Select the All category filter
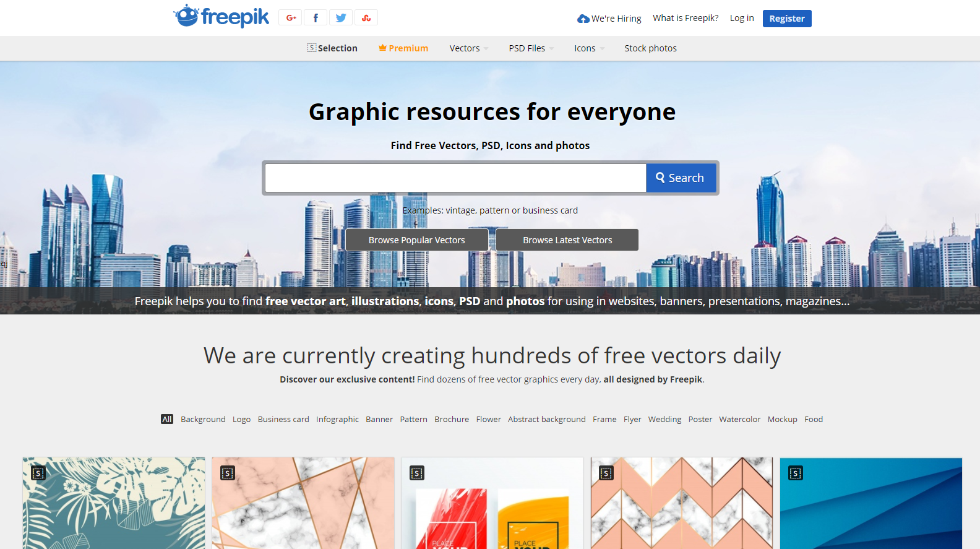980x549 pixels. (x=167, y=419)
